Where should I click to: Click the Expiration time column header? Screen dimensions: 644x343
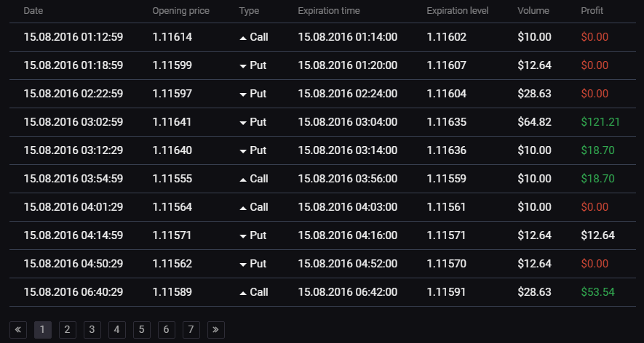click(x=329, y=11)
